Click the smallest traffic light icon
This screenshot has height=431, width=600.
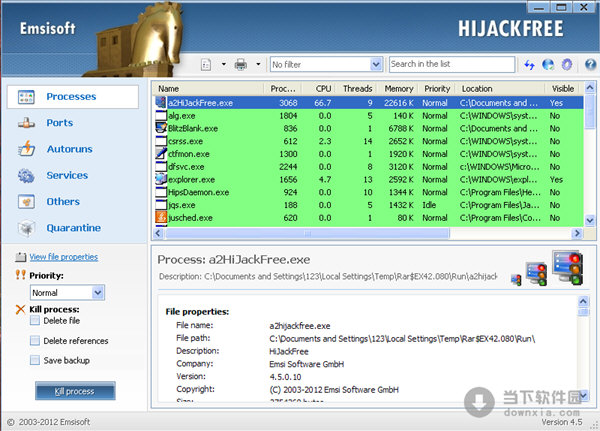tap(516, 280)
